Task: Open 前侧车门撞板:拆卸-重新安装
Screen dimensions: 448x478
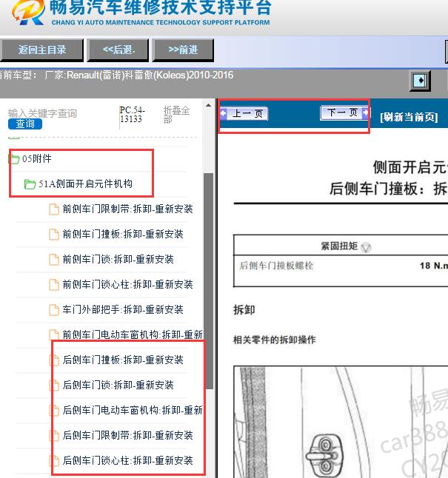Action: tap(123, 234)
